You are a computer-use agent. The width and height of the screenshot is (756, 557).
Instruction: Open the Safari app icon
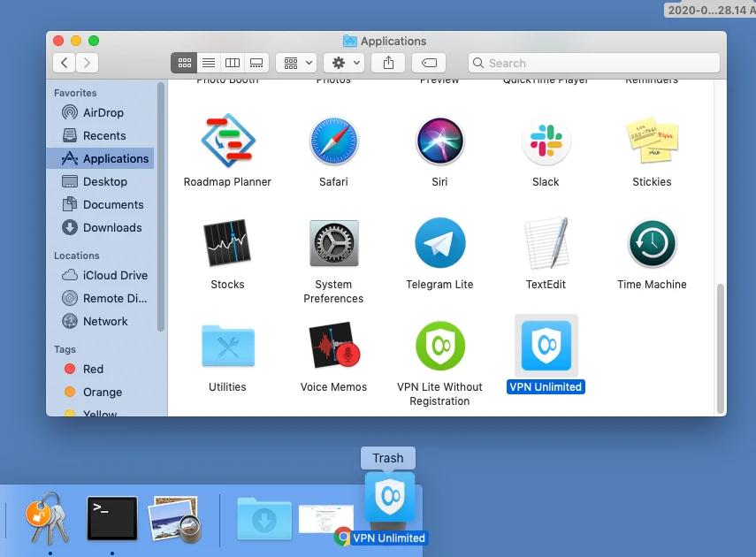[333, 141]
